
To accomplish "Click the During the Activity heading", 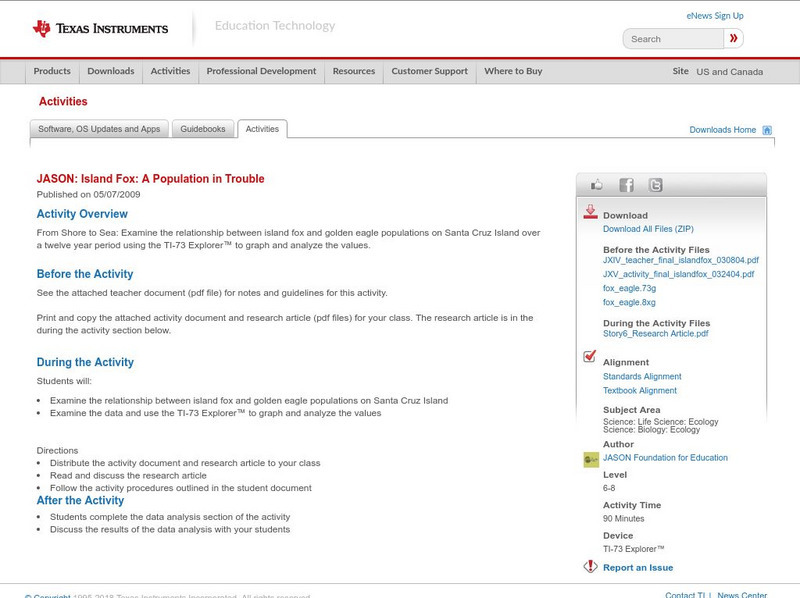I will 85,362.
